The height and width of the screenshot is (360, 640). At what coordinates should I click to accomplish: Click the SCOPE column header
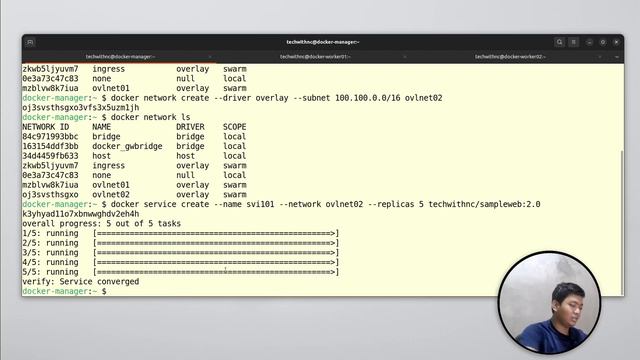pos(235,127)
